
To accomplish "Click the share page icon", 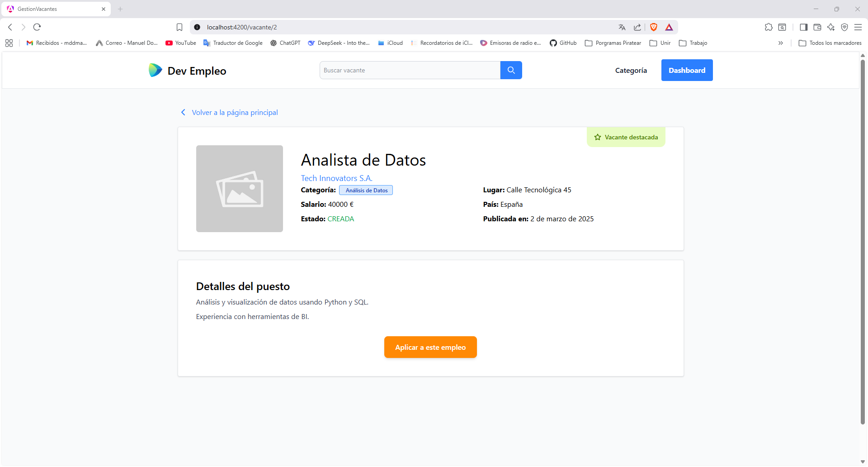I will point(637,27).
